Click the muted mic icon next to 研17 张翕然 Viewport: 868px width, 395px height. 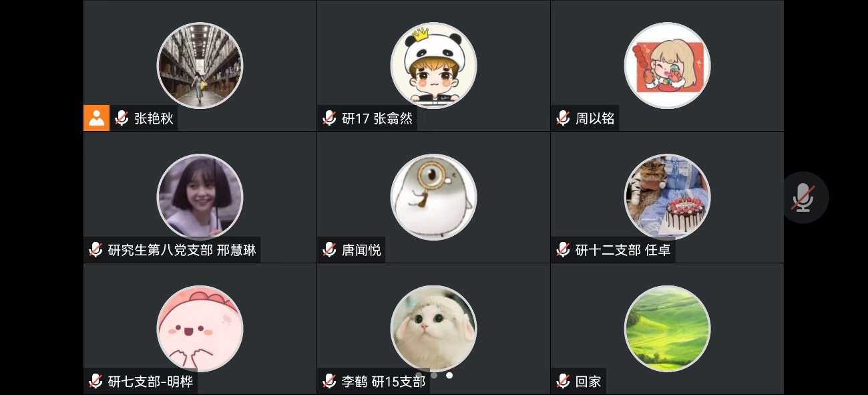tap(329, 118)
